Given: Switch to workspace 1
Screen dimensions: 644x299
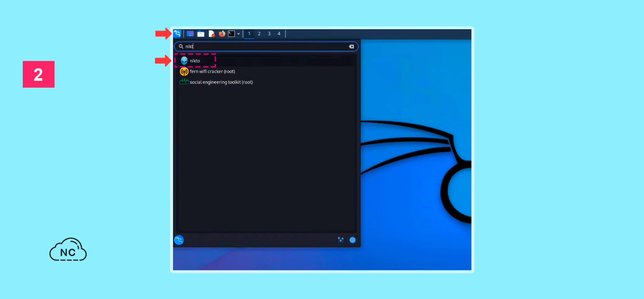Looking at the screenshot, I should coord(249,34).
